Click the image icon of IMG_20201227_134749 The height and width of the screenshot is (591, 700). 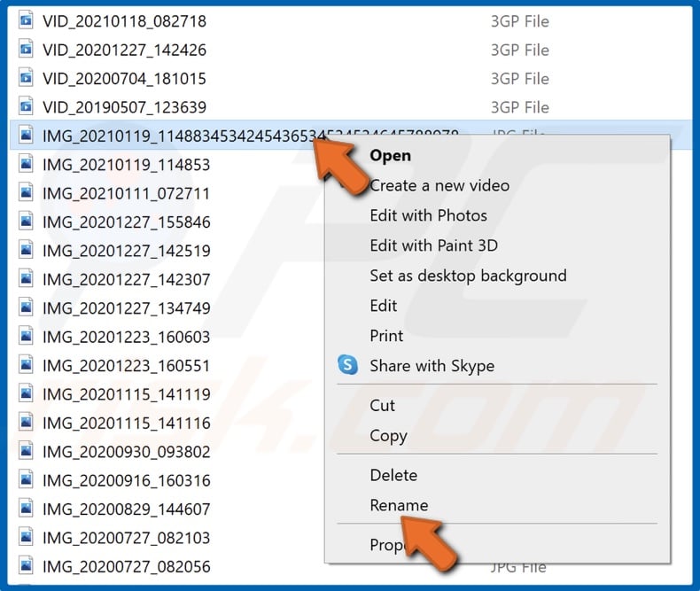tap(26, 307)
